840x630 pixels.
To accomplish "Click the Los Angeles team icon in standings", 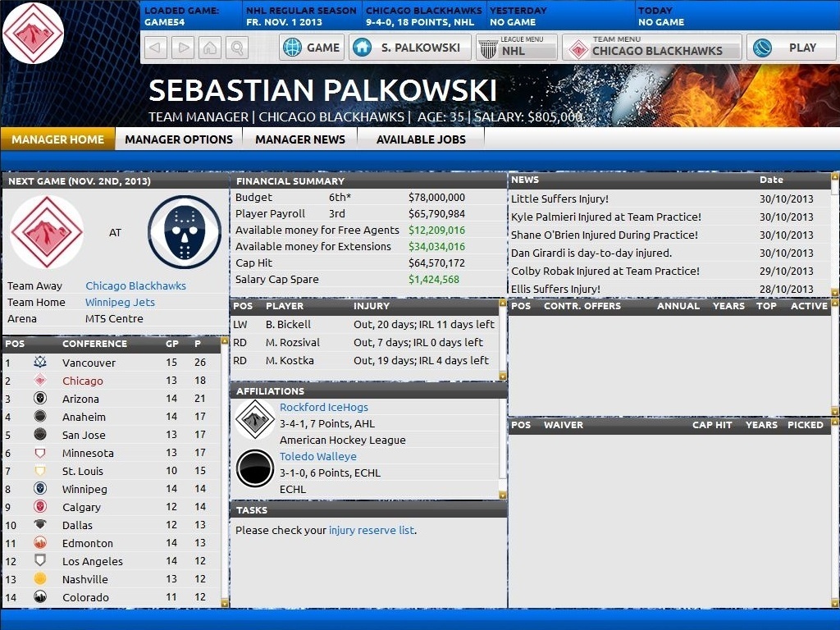I will [x=40, y=561].
